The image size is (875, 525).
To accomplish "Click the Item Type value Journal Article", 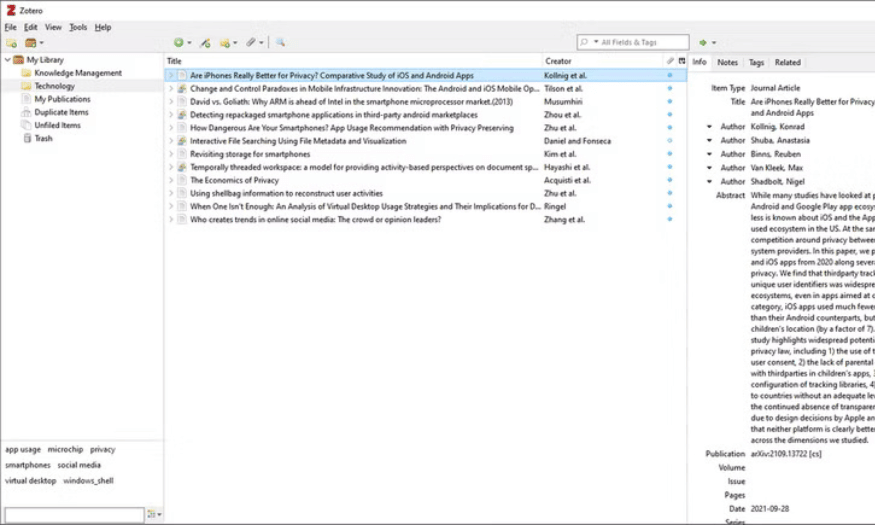I will point(775,88).
